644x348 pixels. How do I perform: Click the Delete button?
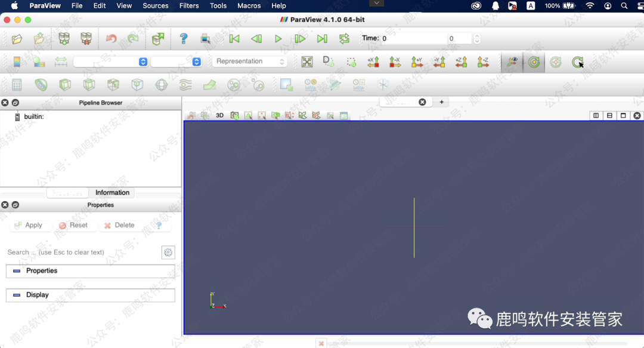[119, 225]
